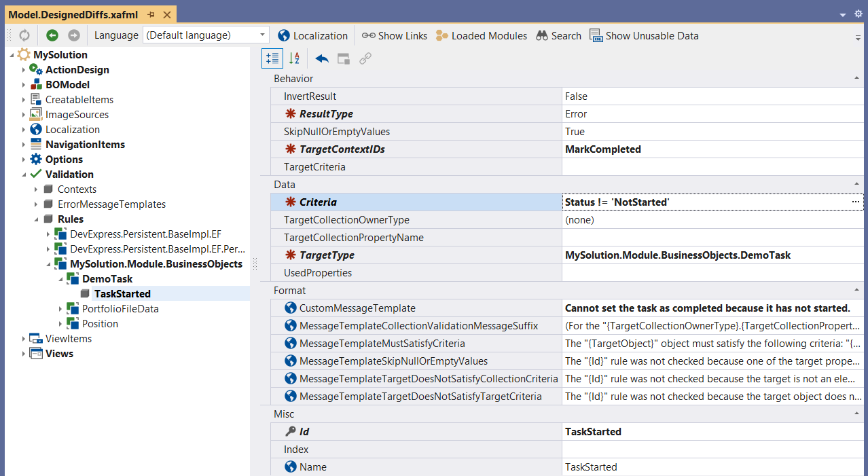Image resolution: width=868 pixels, height=476 pixels.
Task: Expand the CreatableItems node
Action: tap(23, 100)
